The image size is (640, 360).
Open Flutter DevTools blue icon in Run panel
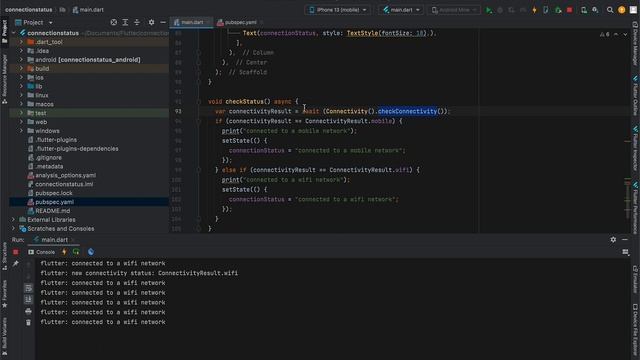(91, 252)
